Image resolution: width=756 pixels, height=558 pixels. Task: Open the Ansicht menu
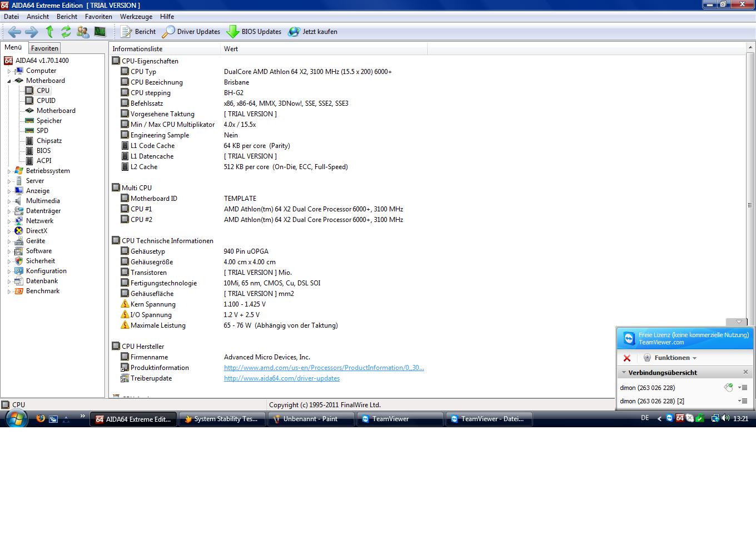coord(38,17)
